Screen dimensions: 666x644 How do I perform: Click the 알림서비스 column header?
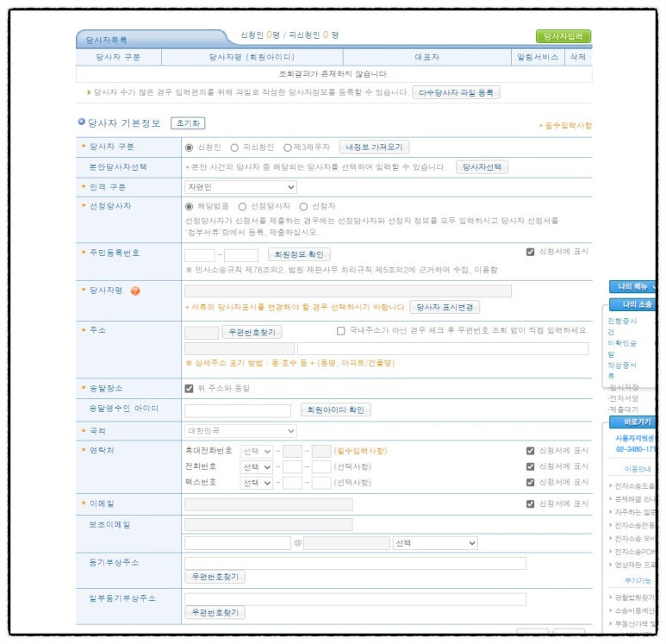click(x=538, y=58)
